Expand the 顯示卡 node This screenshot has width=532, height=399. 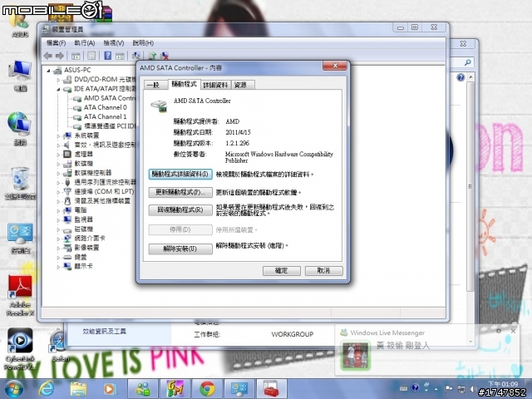pos(58,267)
